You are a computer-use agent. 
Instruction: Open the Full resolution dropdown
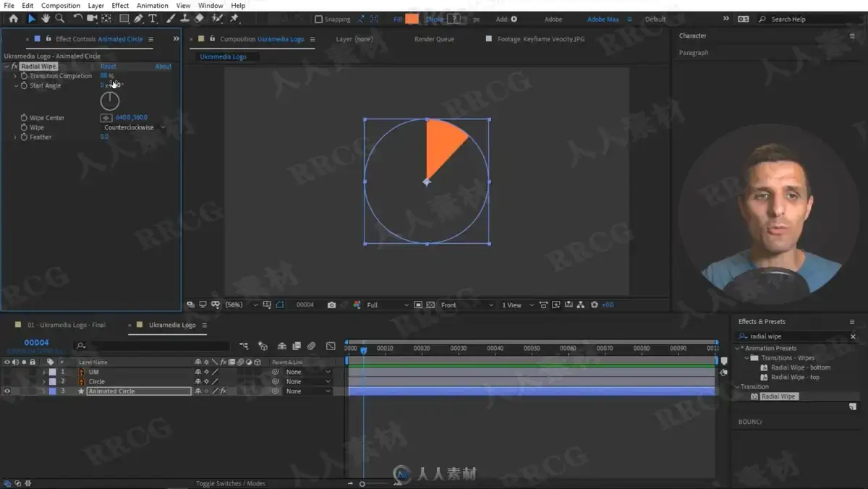click(x=387, y=305)
